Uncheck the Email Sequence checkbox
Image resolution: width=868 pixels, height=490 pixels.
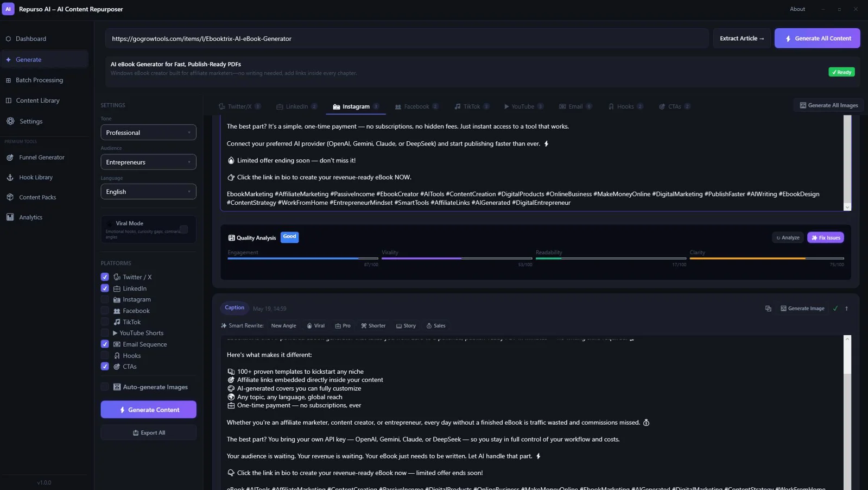pyautogui.click(x=105, y=344)
